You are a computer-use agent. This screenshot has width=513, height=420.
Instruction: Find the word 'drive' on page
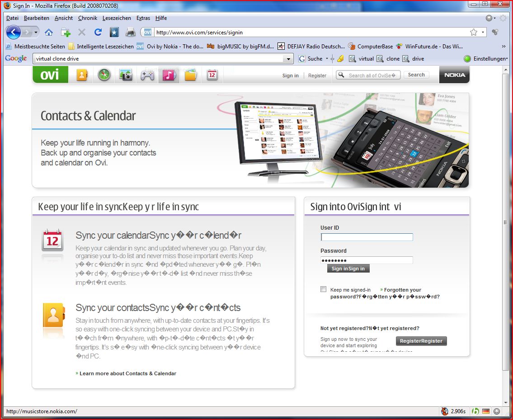pos(414,59)
